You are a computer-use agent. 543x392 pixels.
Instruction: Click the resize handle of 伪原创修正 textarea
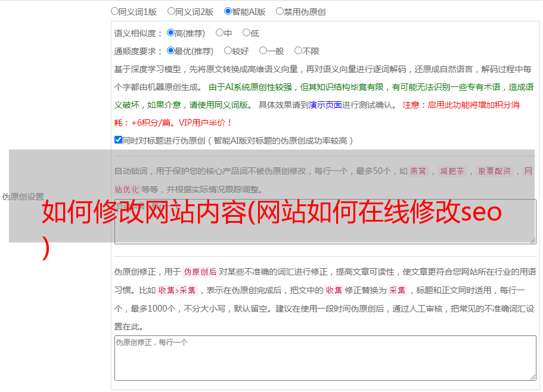(533, 378)
